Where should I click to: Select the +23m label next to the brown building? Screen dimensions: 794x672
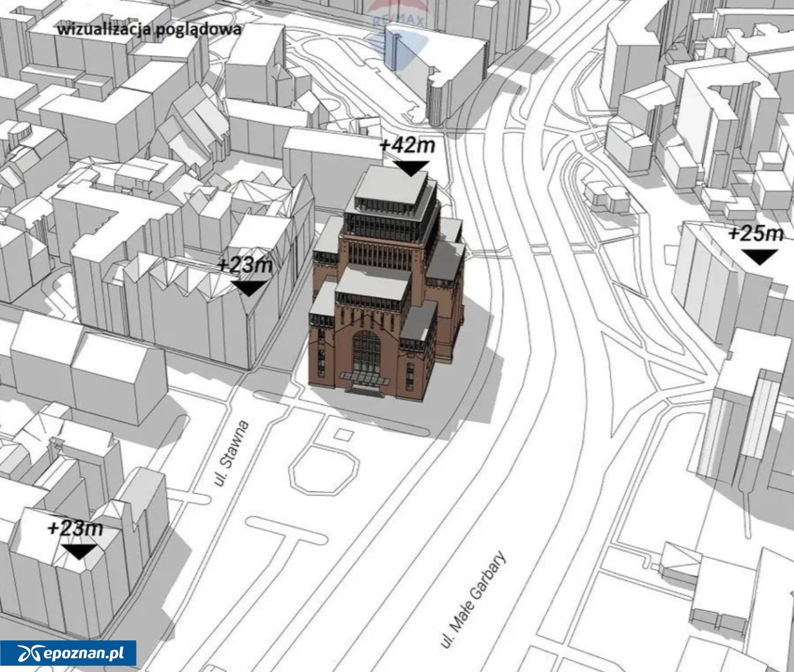(245, 265)
